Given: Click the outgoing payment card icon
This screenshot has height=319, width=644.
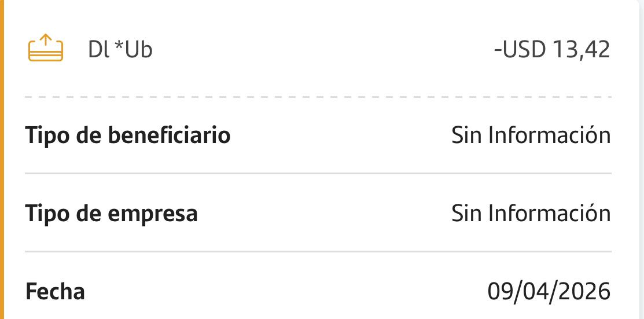Looking at the screenshot, I should 45,50.
